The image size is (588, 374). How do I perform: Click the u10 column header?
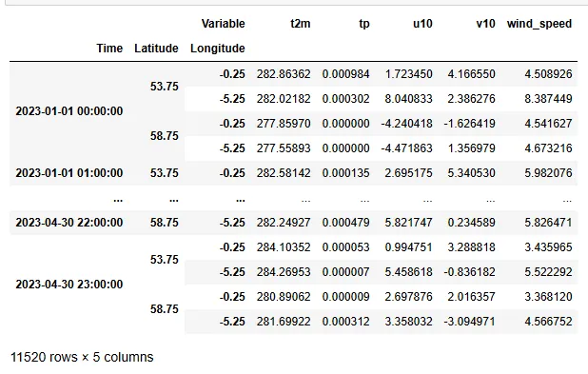click(x=422, y=24)
